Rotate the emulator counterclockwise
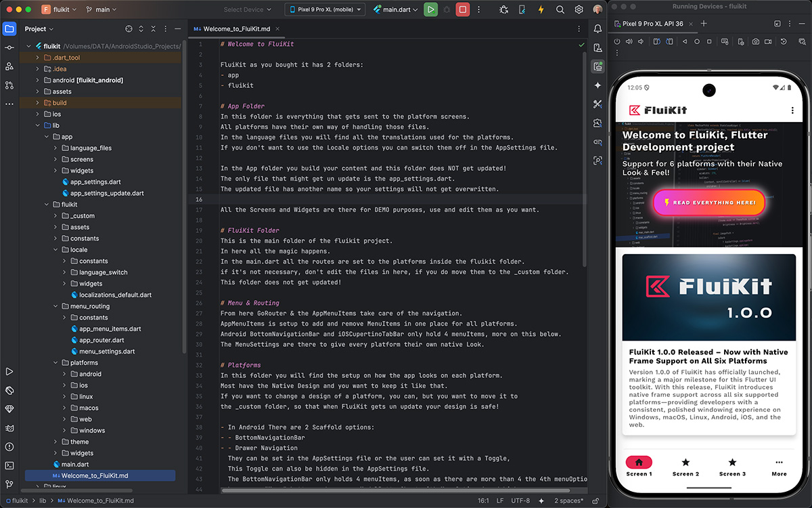The width and height of the screenshot is (812, 508). tap(657, 41)
